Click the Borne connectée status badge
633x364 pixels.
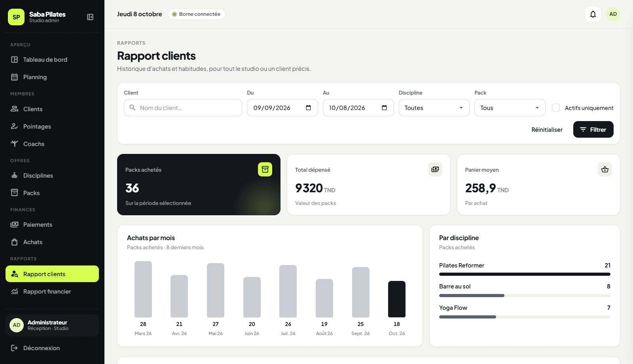pyautogui.click(x=197, y=14)
